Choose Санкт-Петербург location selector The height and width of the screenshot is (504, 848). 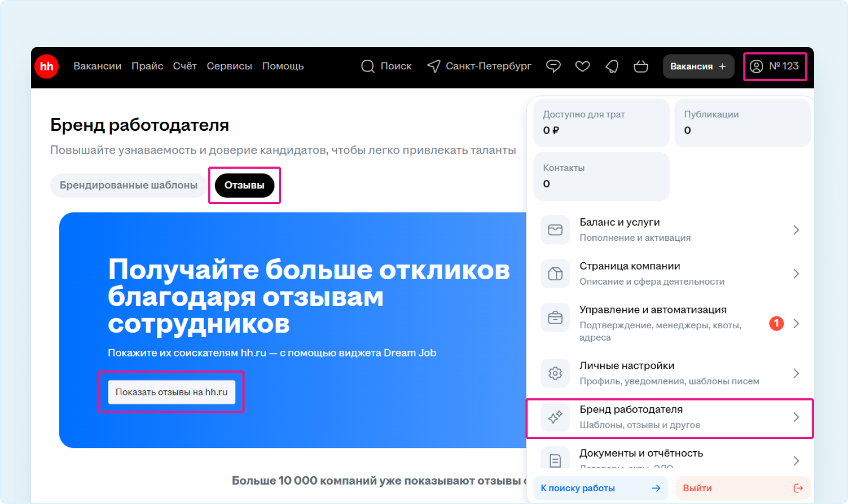pyautogui.click(x=480, y=66)
